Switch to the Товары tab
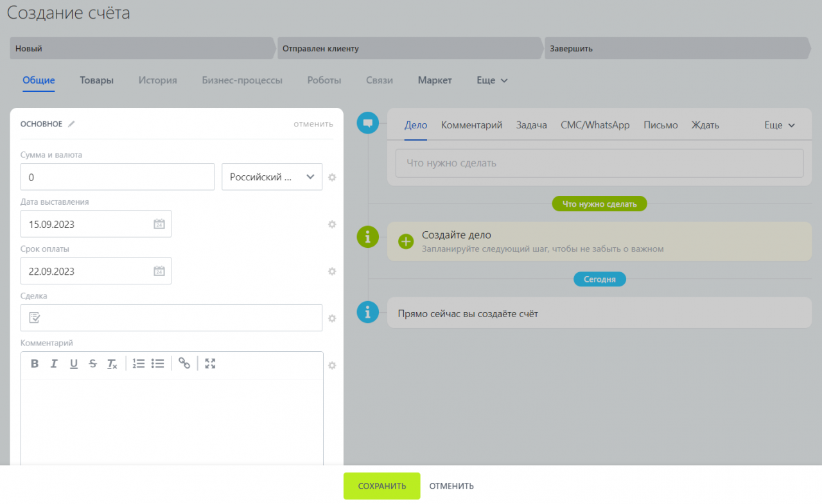This screenshot has width=822, height=504. pyautogui.click(x=96, y=80)
